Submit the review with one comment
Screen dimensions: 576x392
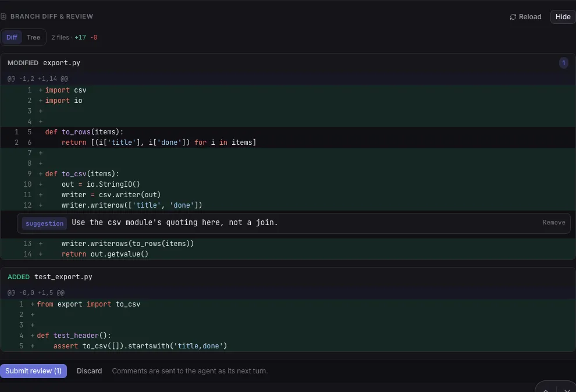[33, 371]
